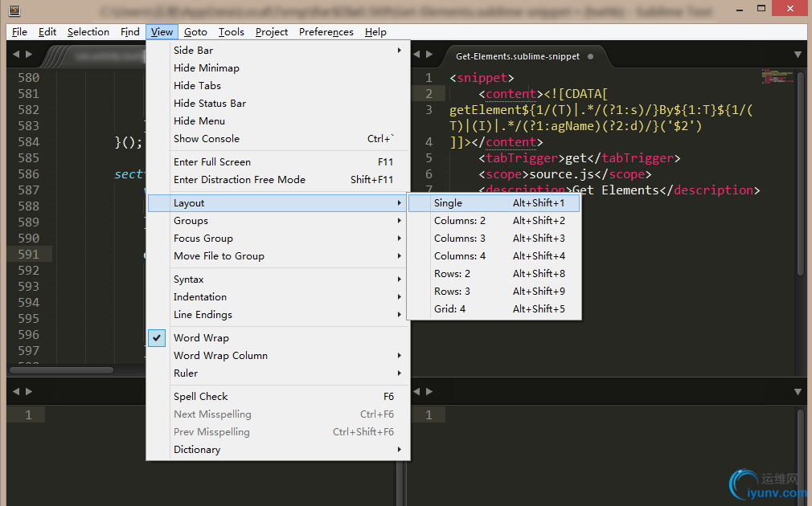Click line number 591 in gutter
This screenshot has width=812, height=506.
(x=28, y=254)
